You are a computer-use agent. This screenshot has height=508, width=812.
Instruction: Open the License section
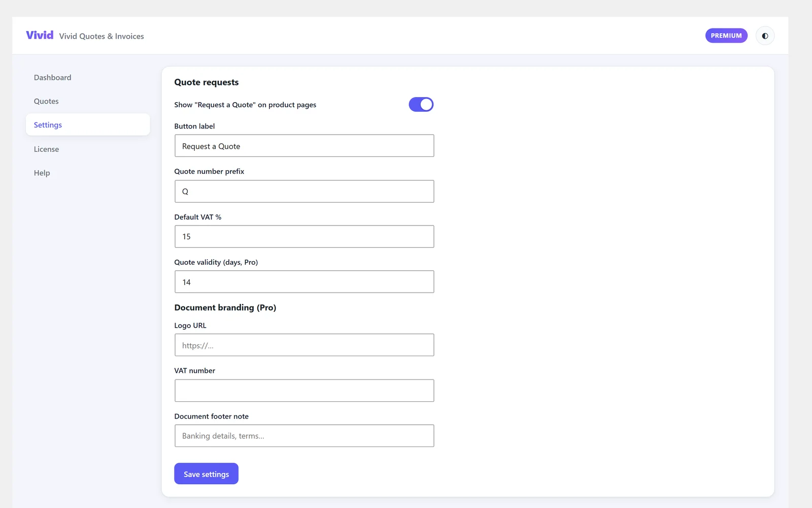[88, 149]
